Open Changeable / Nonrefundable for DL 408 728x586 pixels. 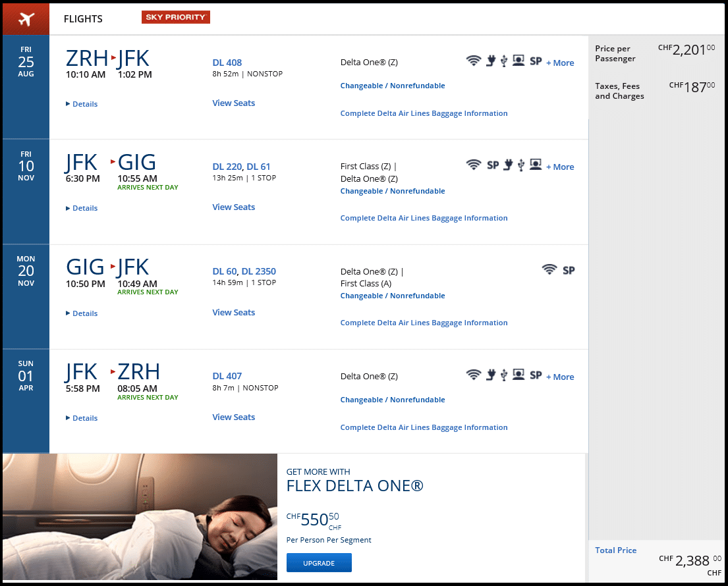click(x=393, y=86)
